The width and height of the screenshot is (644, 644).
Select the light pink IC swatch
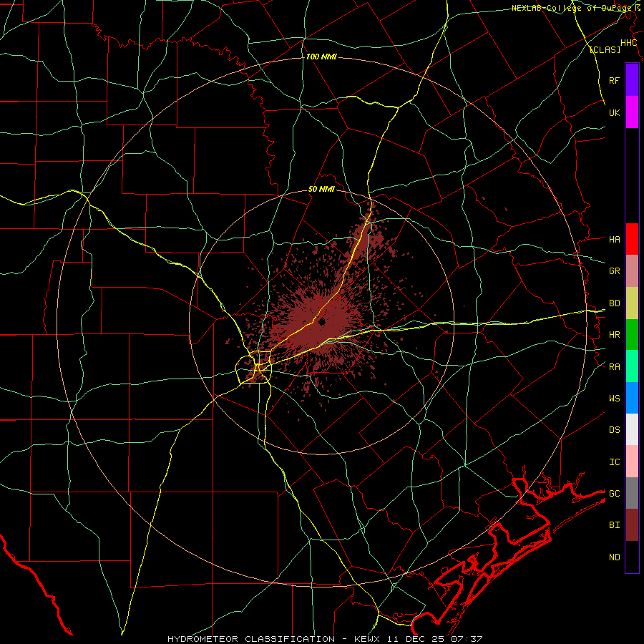coord(632,462)
